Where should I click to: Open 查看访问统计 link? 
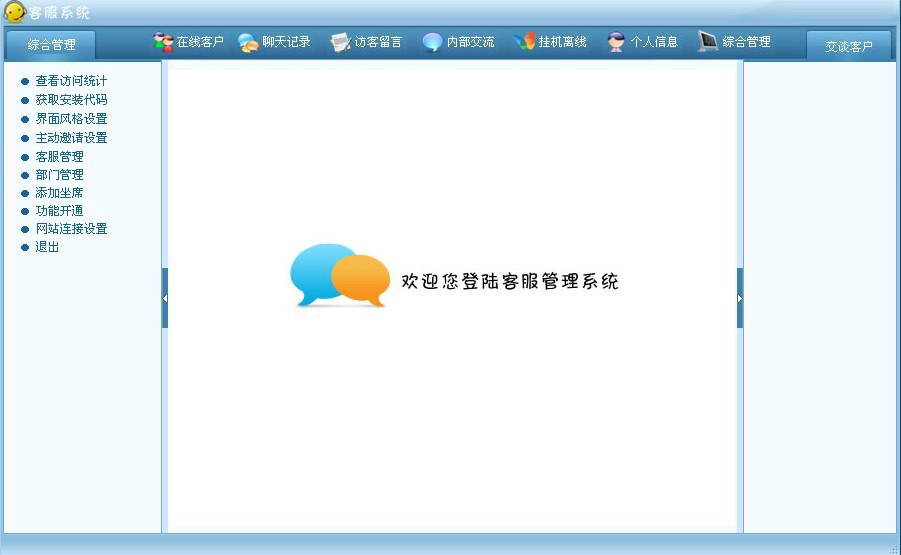coord(71,81)
